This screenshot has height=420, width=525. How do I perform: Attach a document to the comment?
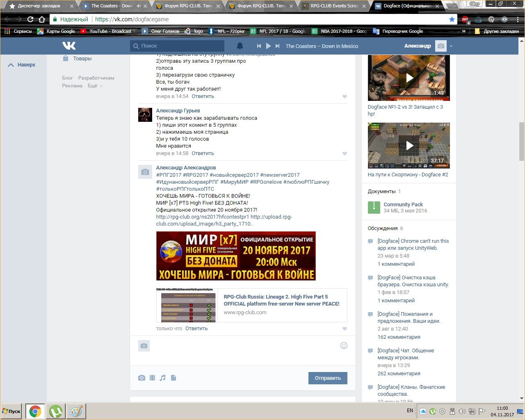(x=173, y=378)
